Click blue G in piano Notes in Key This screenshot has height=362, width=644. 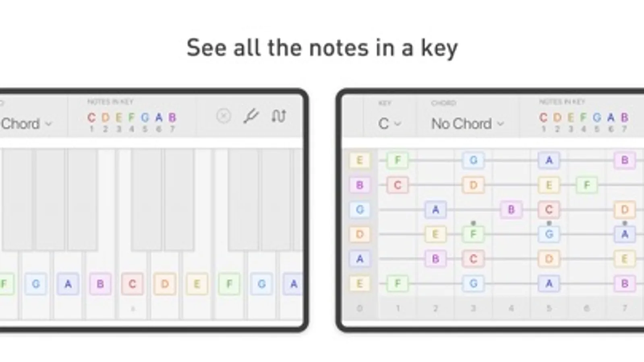(145, 118)
